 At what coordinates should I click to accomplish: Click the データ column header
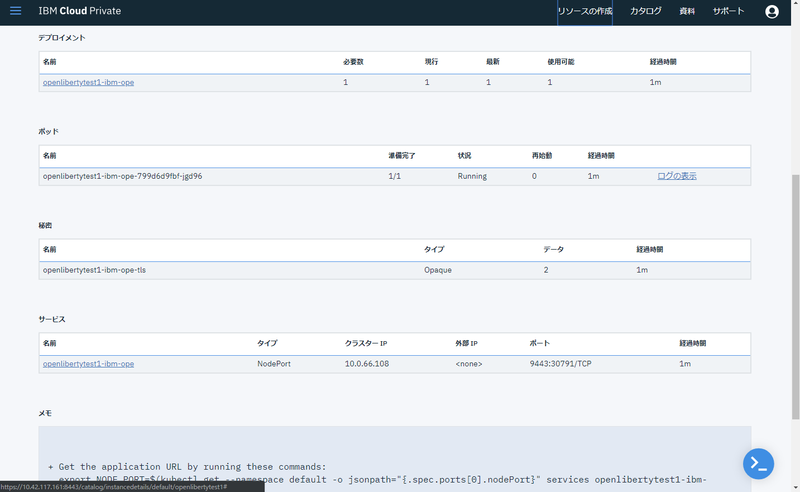554,250
